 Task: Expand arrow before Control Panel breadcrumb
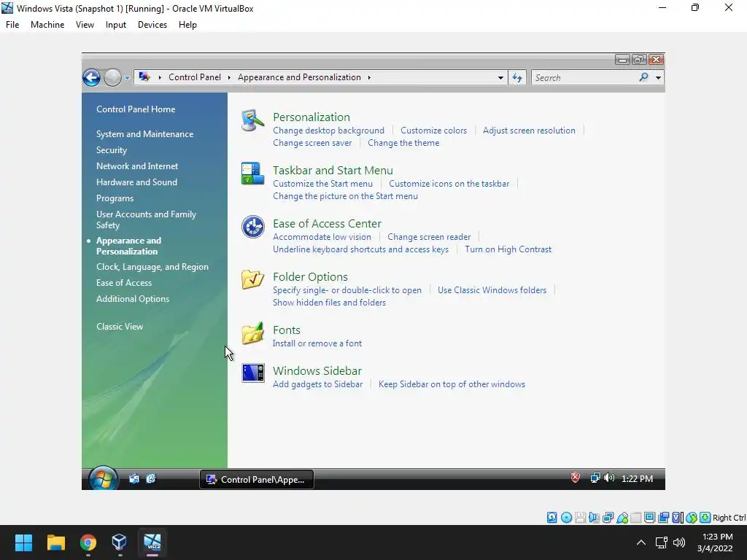point(160,77)
